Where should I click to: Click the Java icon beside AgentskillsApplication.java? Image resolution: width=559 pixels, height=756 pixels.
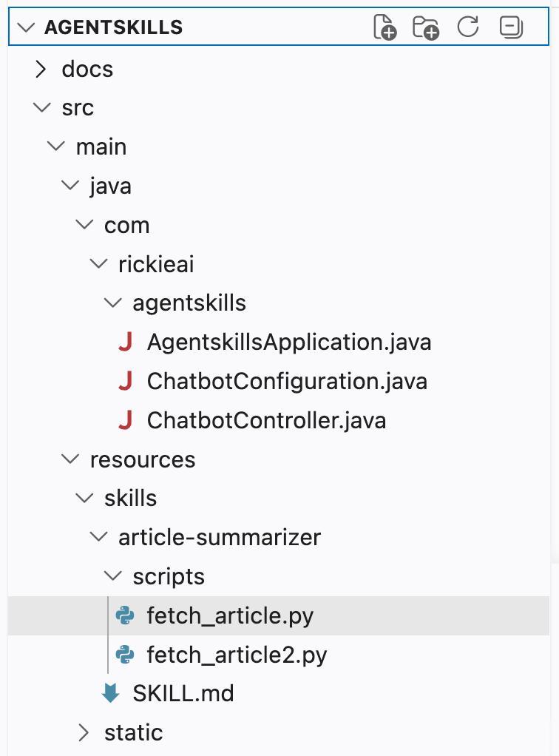(125, 342)
